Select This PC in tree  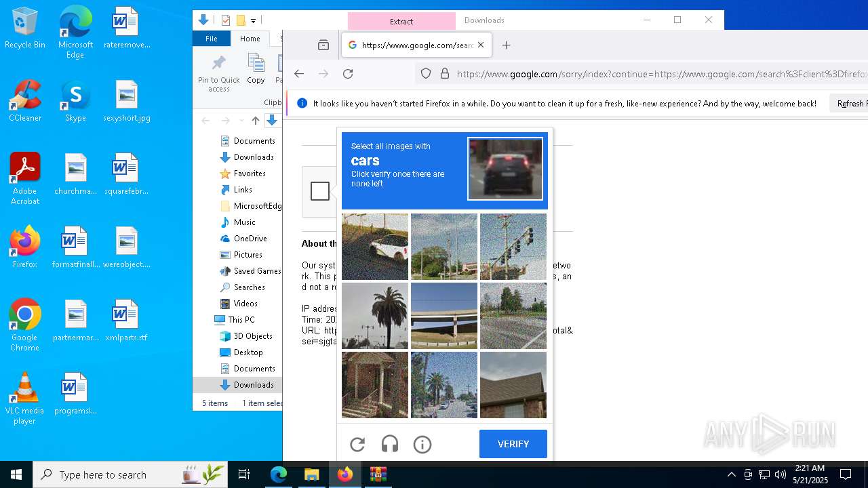[241, 320]
